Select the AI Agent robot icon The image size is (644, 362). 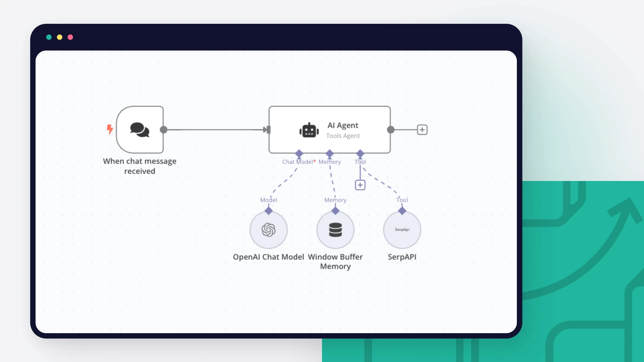pyautogui.click(x=309, y=130)
